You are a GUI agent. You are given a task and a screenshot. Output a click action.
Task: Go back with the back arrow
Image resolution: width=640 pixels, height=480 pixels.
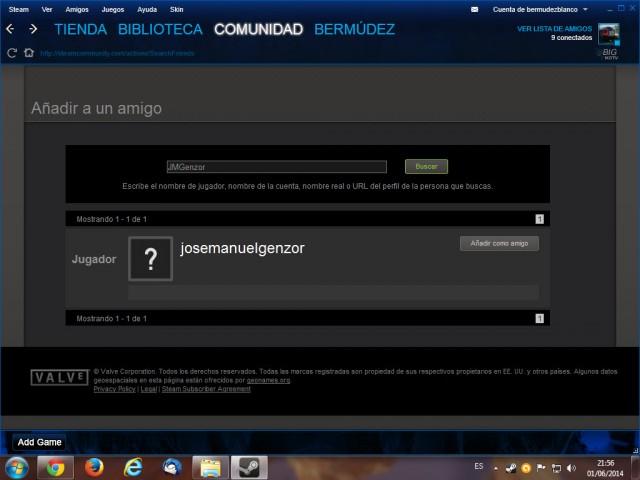(10, 29)
